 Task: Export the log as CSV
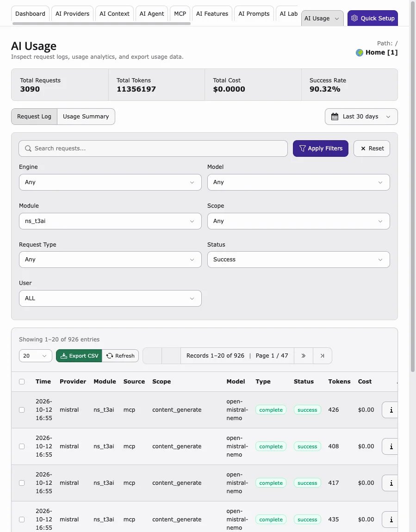pyautogui.click(x=79, y=356)
